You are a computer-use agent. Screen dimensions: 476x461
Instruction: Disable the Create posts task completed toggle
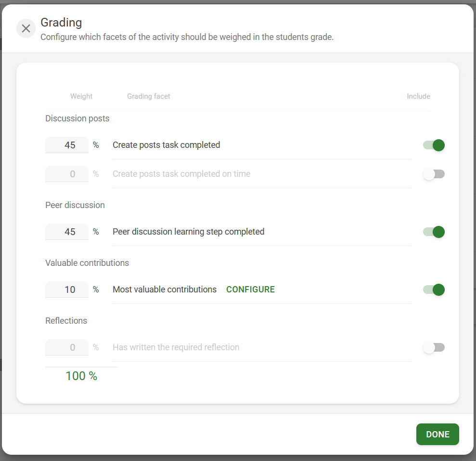pos(434,145)
